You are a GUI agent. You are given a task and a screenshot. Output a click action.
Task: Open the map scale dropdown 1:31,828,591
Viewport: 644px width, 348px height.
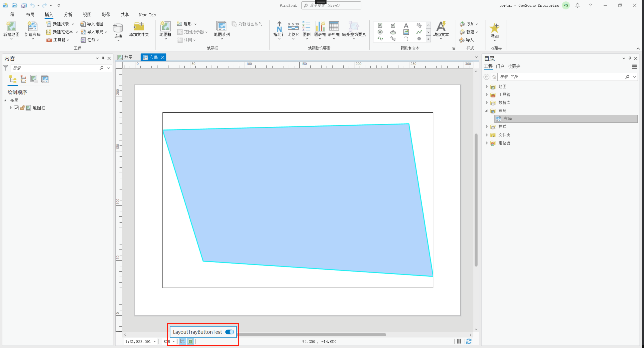(x=155, y=342)
